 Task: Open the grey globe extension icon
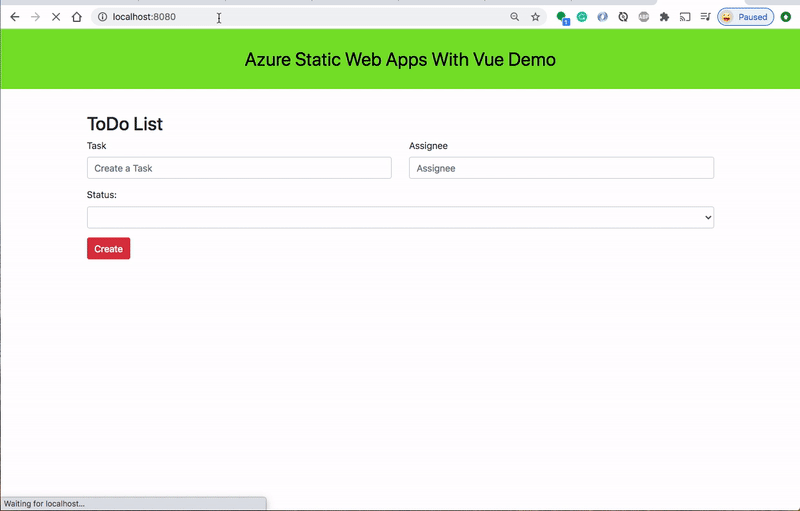pyautogui.click(x=644, y=17)
